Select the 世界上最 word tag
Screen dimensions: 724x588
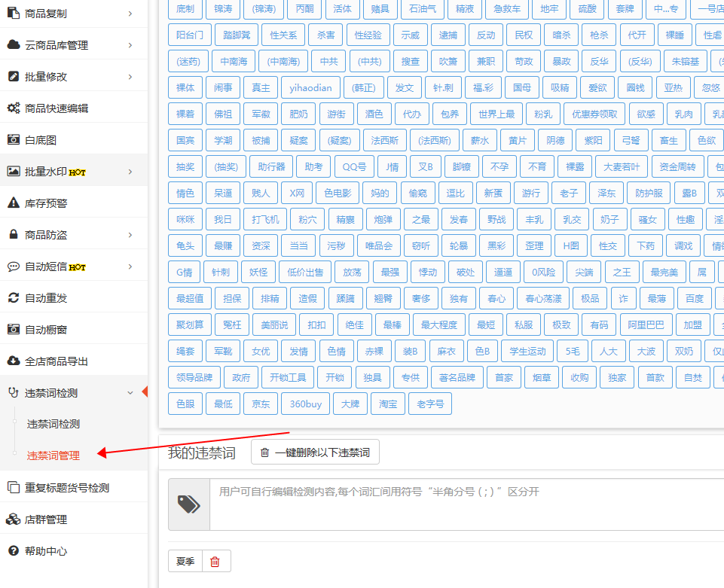click(496, 114)
